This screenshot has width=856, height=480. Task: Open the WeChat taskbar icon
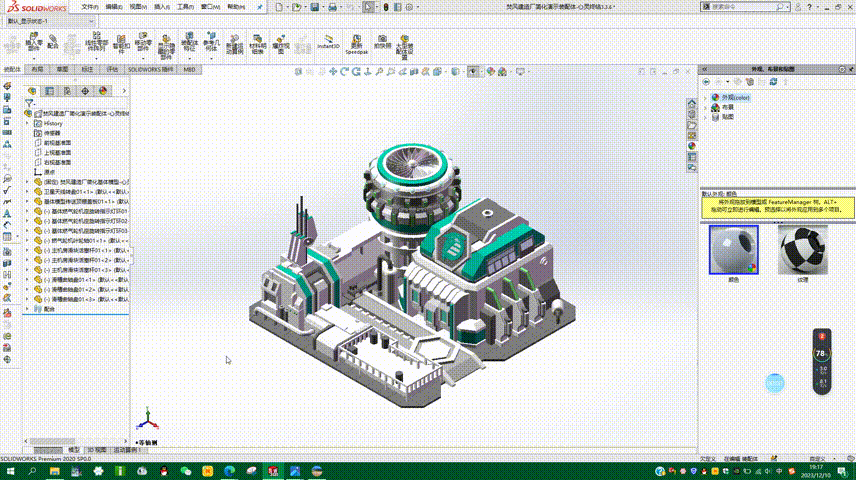pyautogui.click(x=186, y=471)
